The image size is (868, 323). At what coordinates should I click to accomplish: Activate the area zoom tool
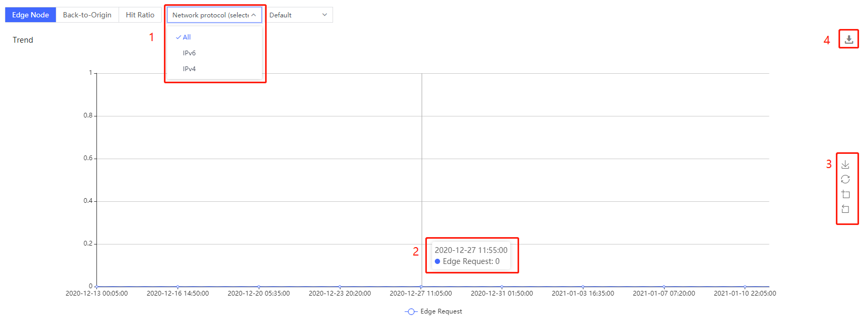(845, 194)
